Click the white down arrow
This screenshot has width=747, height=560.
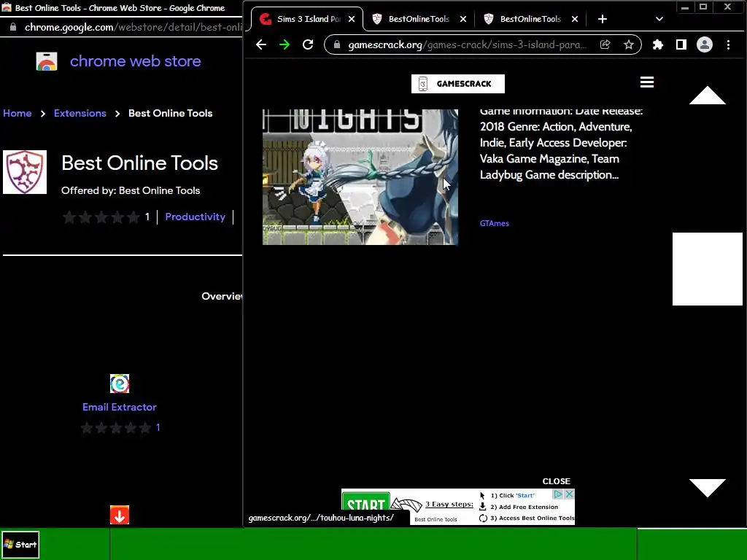click(x=708, y=488)
